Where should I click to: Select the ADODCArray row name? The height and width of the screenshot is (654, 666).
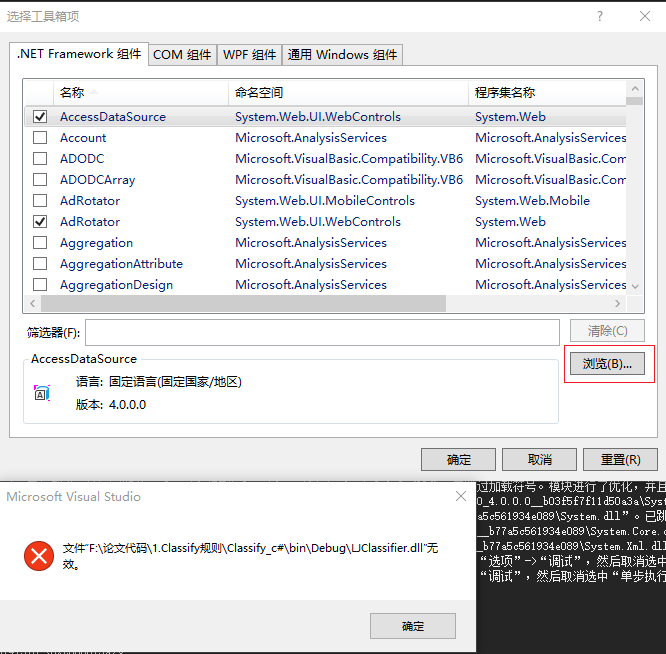97,180
